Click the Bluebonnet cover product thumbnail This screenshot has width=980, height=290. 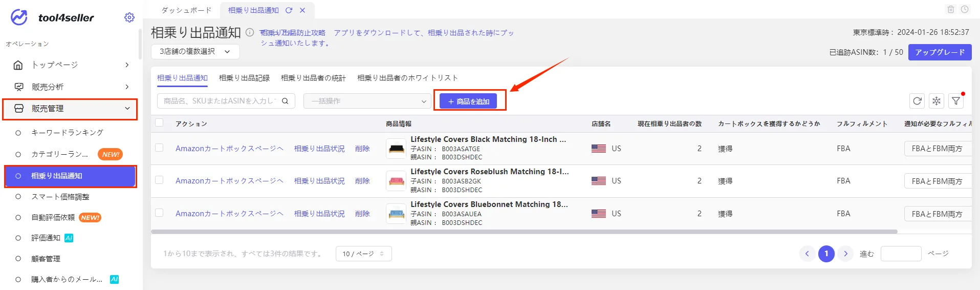pyautogui.click(x=396, y=214)
